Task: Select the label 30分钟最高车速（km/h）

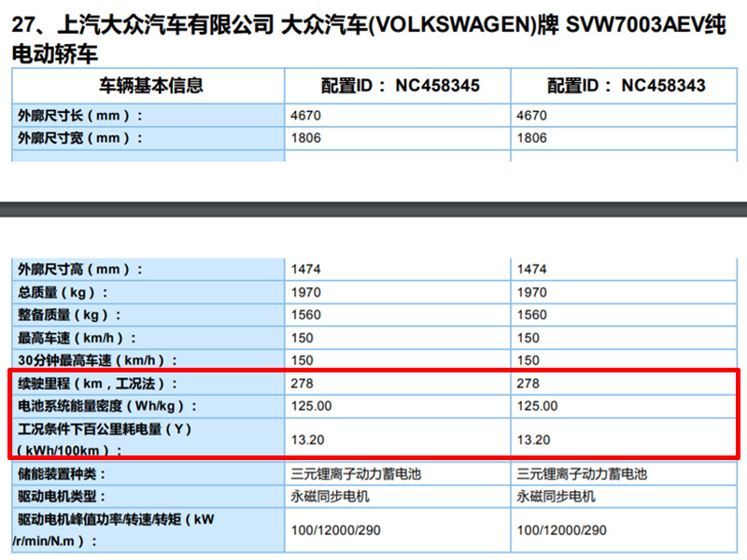Action: pyautogui.click(x=98, y=360)
